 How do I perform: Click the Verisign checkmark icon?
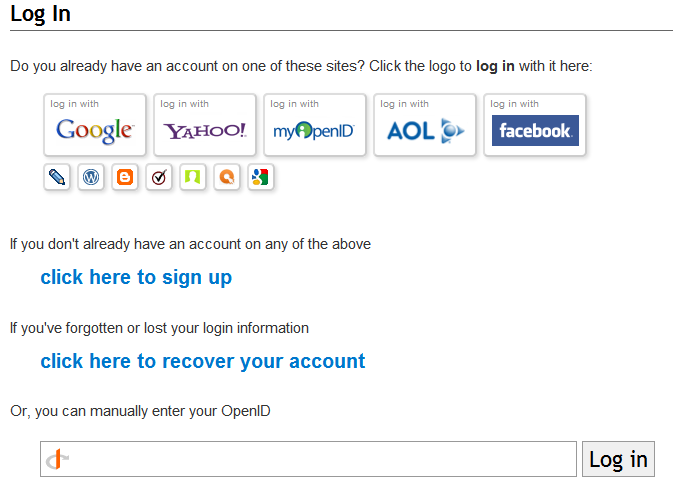pyautogui.click(x=159, y=178)
